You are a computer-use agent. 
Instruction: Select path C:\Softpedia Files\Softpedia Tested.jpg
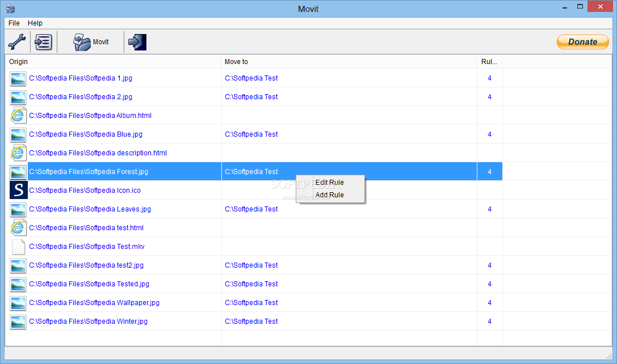click(x=89, y=284)
